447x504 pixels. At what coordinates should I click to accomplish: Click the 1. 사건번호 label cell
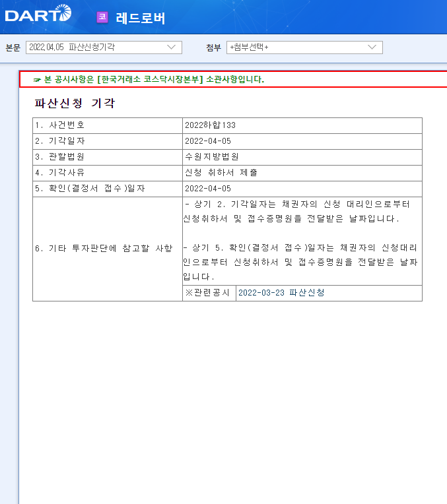[108, 126]
